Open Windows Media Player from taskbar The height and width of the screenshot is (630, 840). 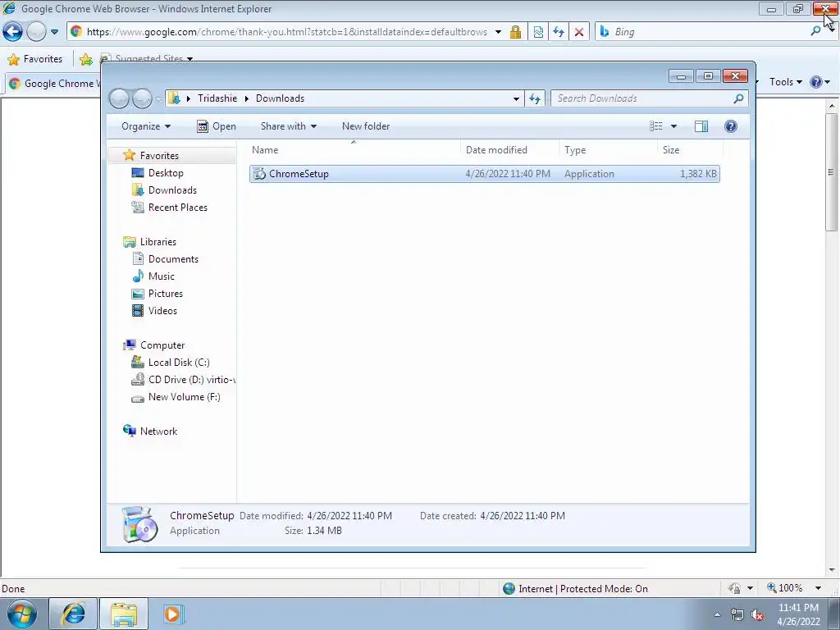click(172, 614)
